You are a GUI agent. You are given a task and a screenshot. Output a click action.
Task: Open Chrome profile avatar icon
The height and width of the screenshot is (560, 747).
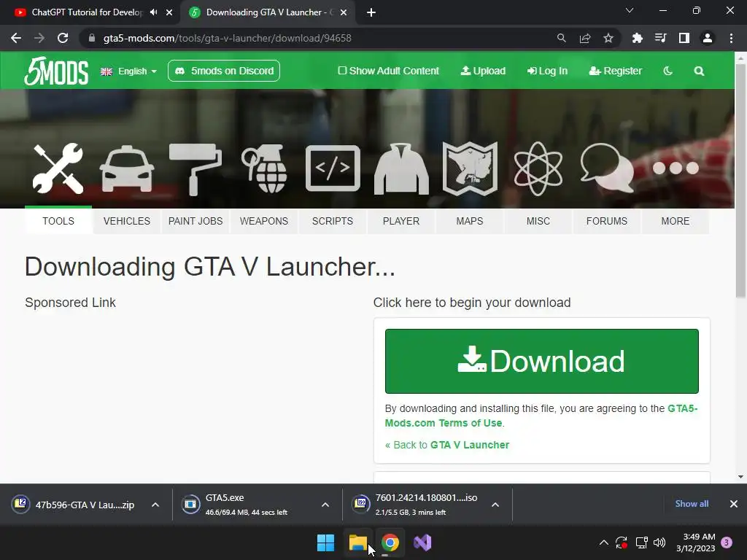click(x=708, y=38)
